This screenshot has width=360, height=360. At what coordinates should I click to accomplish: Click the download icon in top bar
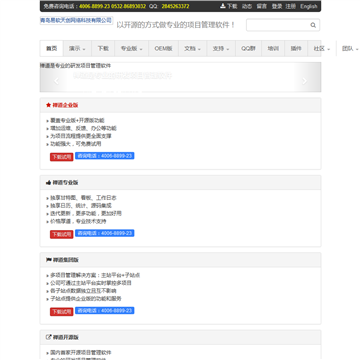pos(223,6)
